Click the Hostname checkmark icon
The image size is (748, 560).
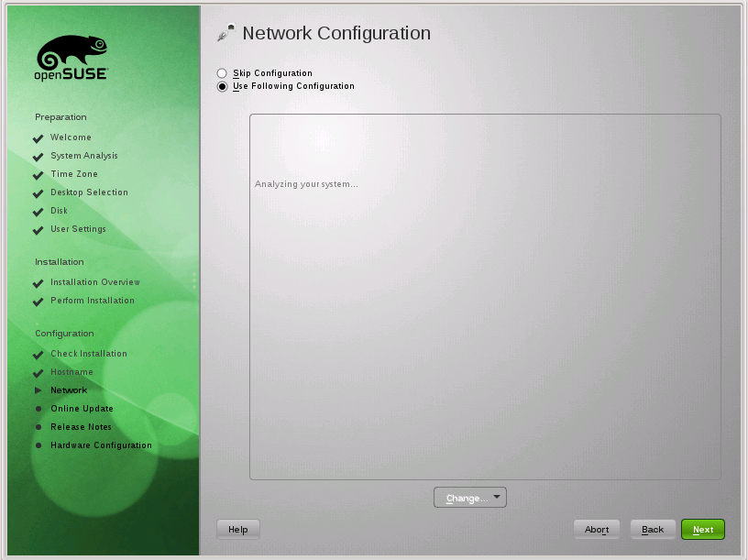coord(38,373)
